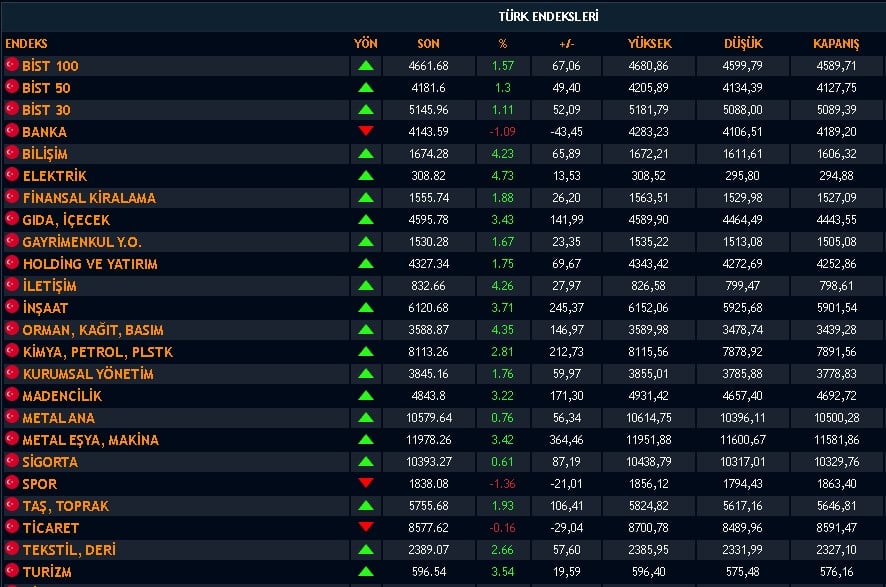Click the flag icon beside TEKSTİL, DERİ
886x587 pixels.
12,549
